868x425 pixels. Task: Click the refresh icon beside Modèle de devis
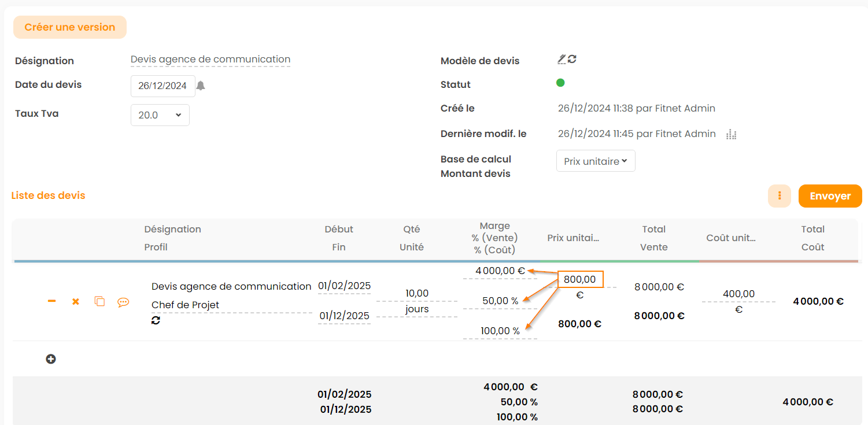[572, 59]
